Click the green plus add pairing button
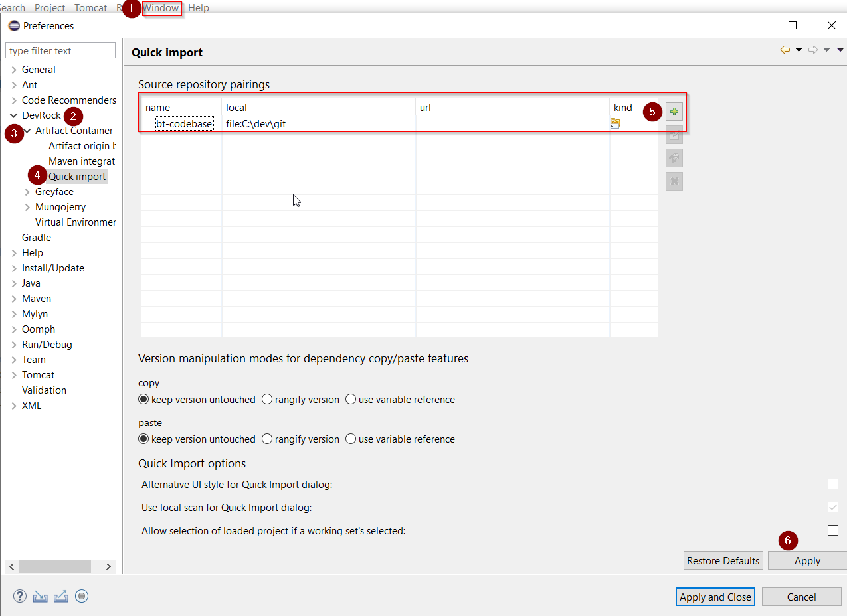 (674, 112)
